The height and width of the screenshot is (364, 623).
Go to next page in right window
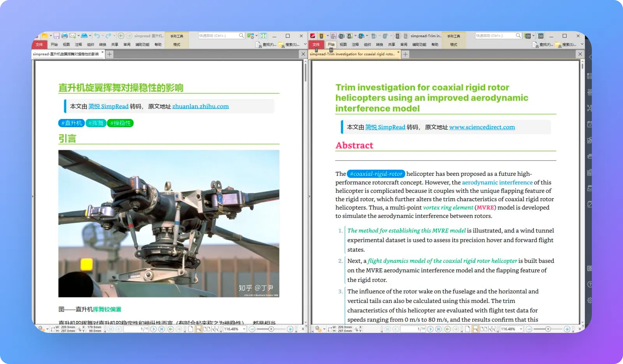click(430, 329)
